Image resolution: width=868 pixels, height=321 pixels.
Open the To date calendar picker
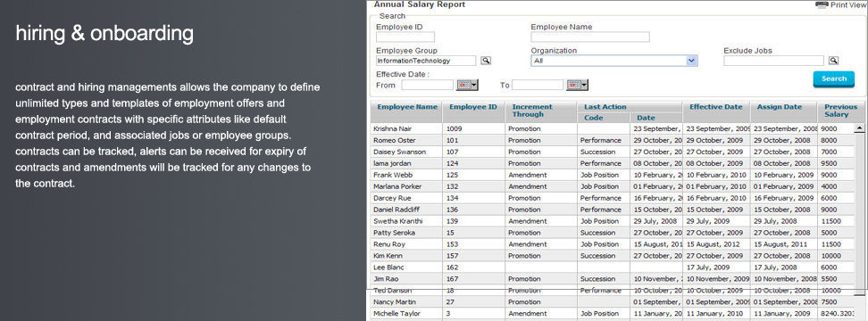578,85
